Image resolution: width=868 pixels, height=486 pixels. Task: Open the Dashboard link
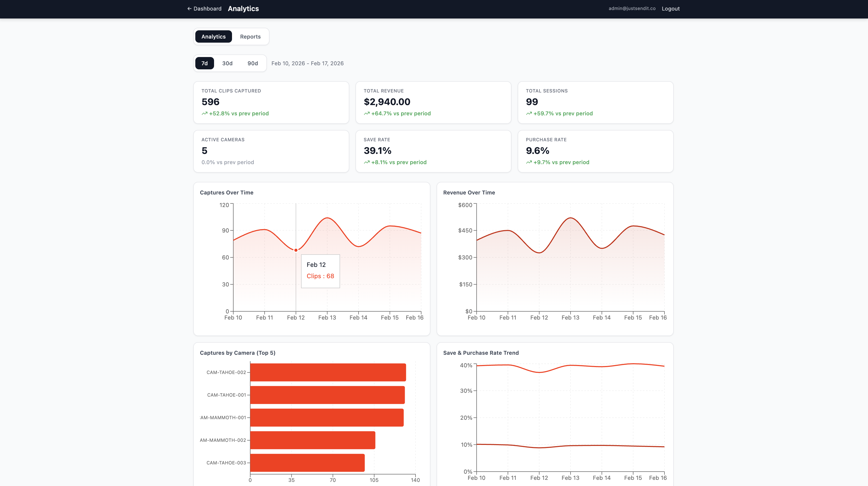point(207,8)
